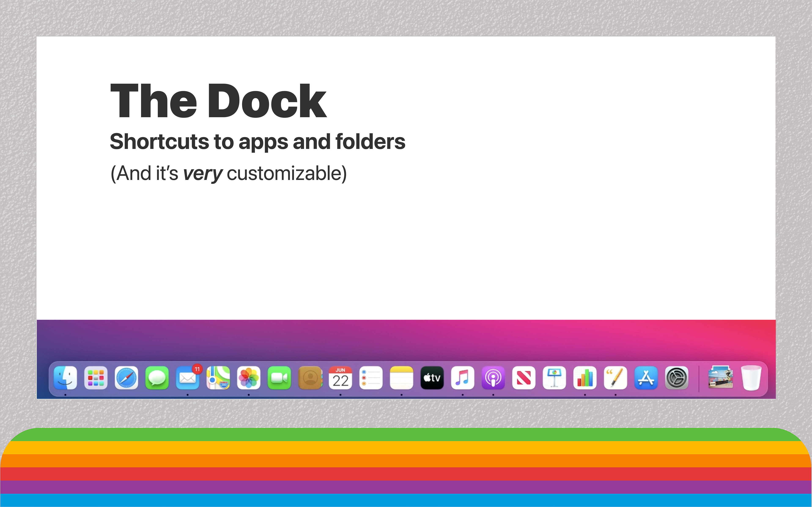Start FaceTime from the dock
This screenshot has height=507, width=812.
(279, 378)
